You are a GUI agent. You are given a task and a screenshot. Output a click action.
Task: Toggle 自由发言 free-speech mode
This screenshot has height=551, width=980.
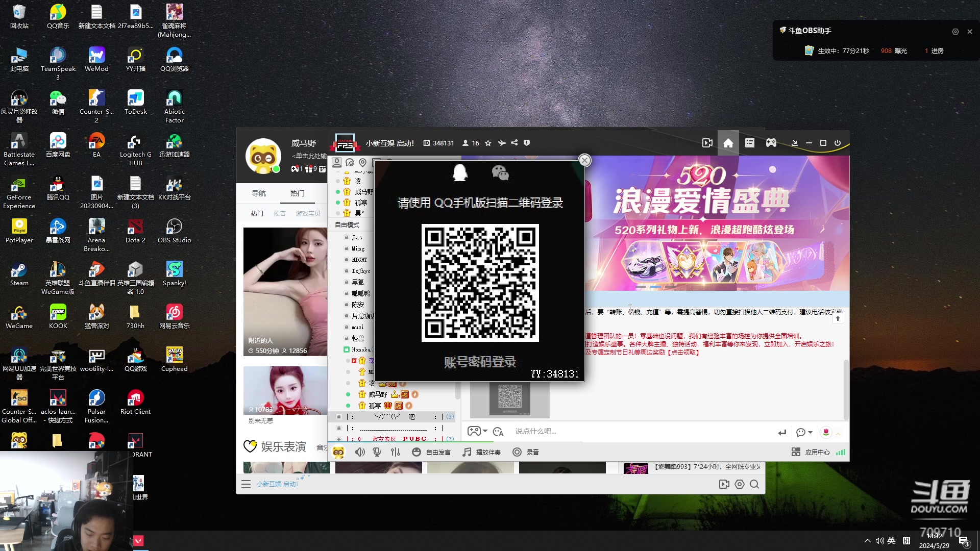431,452
